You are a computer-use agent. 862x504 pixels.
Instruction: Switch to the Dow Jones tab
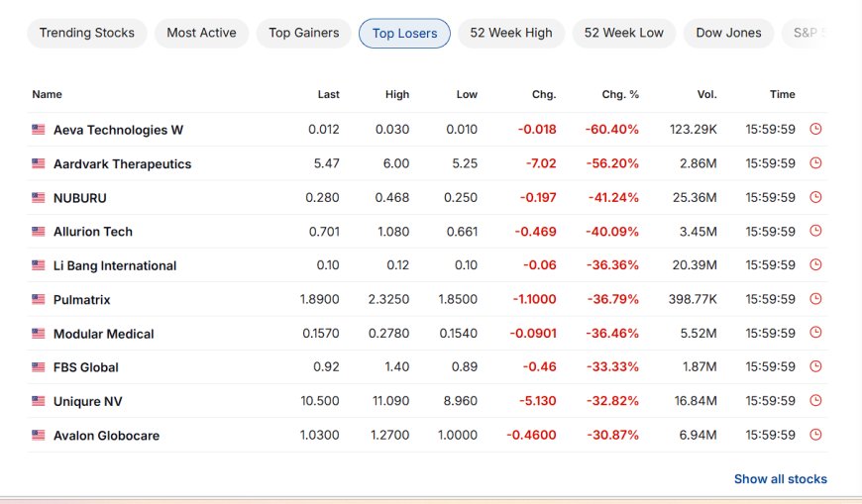729,33
